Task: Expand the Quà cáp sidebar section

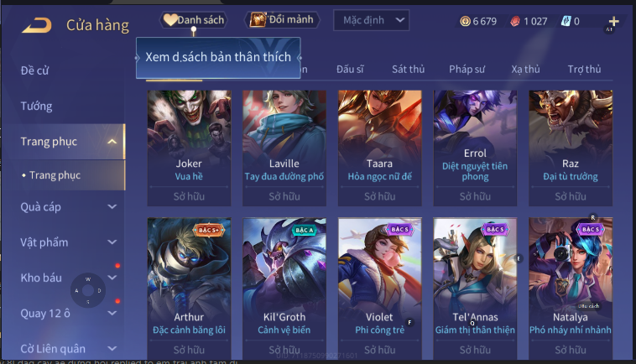Action: point(112,206)
